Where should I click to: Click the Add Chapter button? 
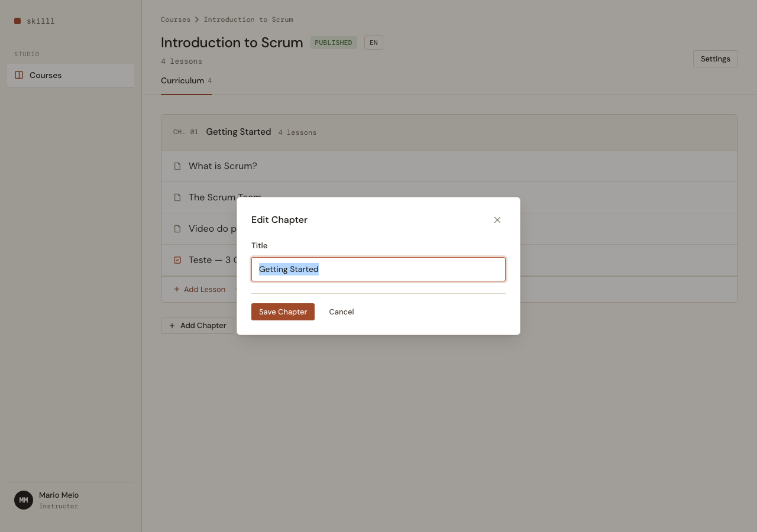(x=198, y=326)
